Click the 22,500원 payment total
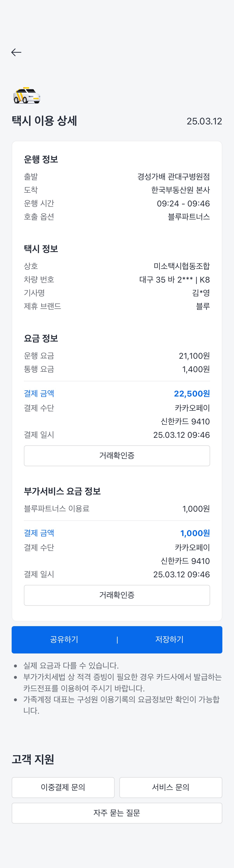 point(192,394)
